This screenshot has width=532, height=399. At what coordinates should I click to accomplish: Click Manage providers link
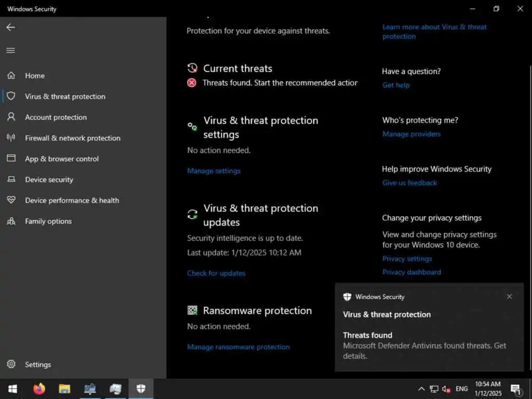(x=411, y=134)
